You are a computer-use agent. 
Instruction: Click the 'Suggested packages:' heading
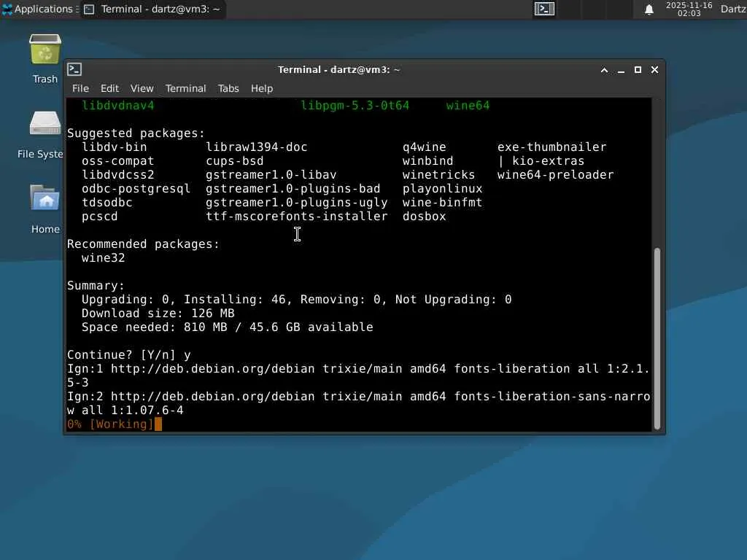click(136, 133)
